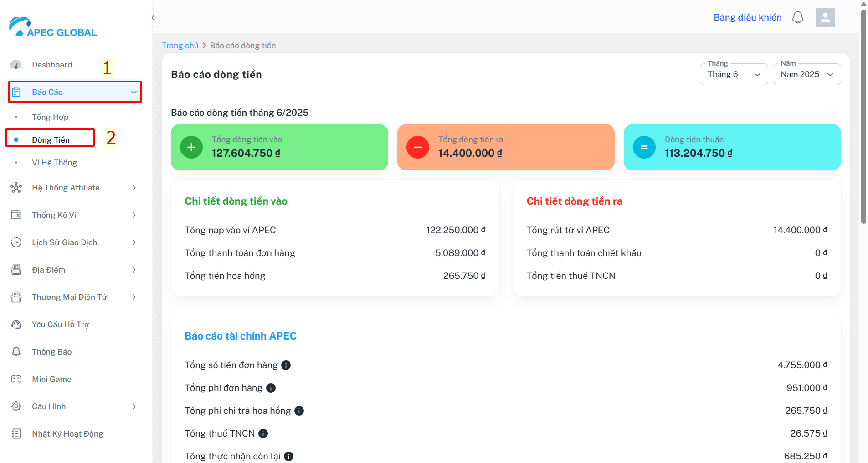The width and height of the screenshot is (868, 463).
Task: Click the Yêu Cầu Hỗ Trợ headset icon
Action: click(x=16, y=324)
